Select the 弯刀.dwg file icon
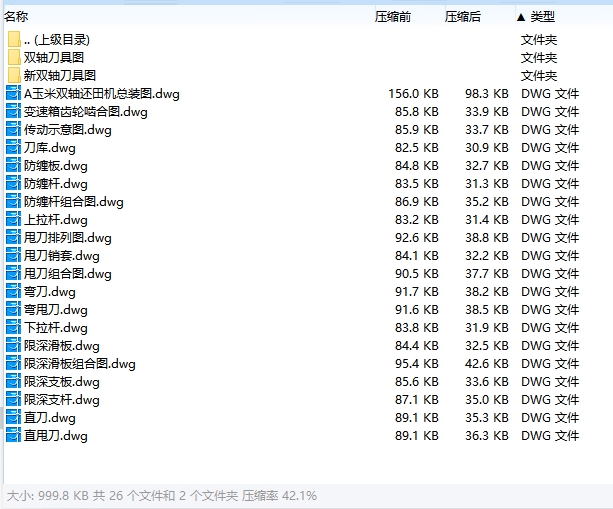 click(13, 291)
